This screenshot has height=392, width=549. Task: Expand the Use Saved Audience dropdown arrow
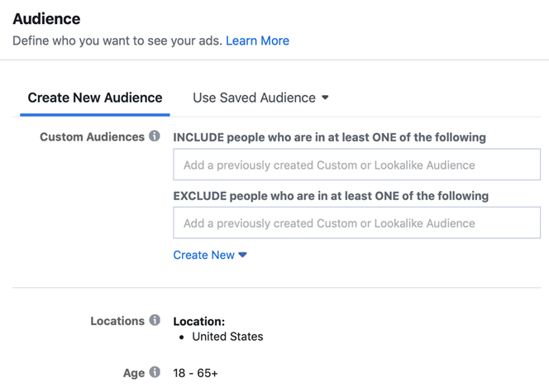(325, 98)
